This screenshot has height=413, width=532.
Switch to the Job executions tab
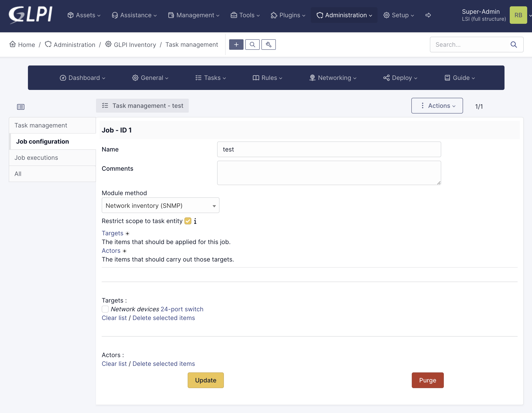[x=36, y=158]
